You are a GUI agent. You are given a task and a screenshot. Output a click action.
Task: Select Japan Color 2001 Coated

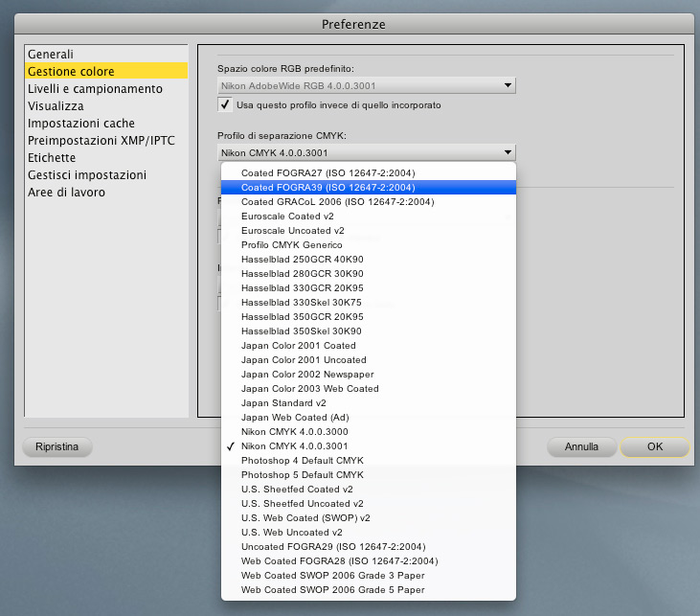pos(369,345)
